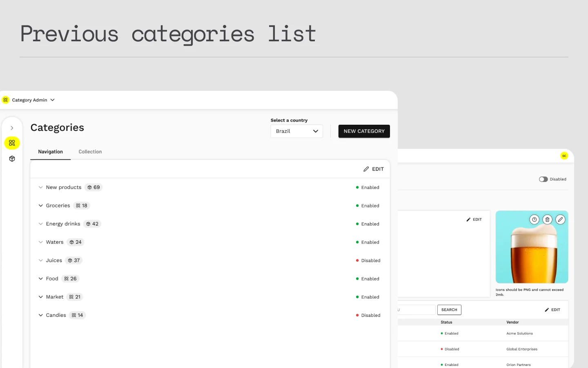Image resolution: width=588 pixels, height=368 pixels.
Task: Switch to the Navigation tab
Action: 51,152
